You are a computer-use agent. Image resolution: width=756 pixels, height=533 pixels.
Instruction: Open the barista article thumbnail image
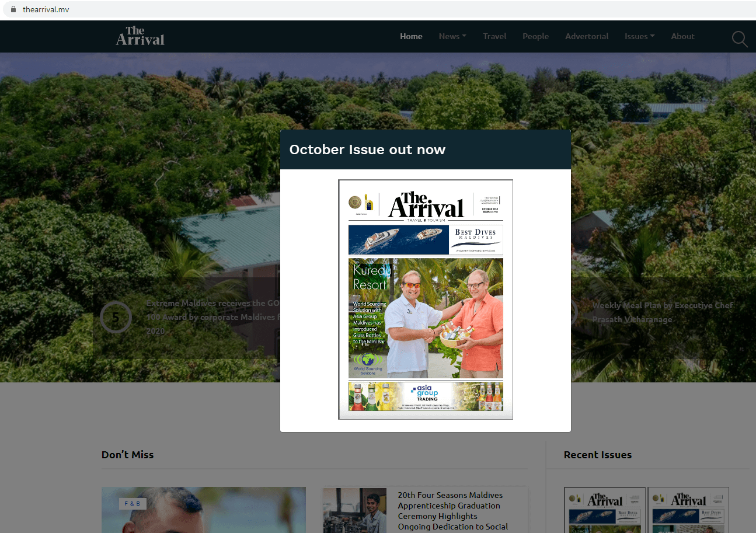tap(354, 510)
